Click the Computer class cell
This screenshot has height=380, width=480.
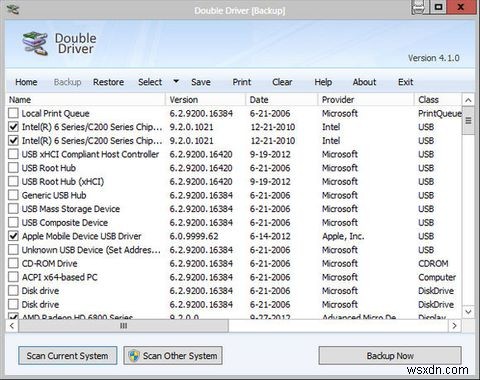(x=437, y=277)
